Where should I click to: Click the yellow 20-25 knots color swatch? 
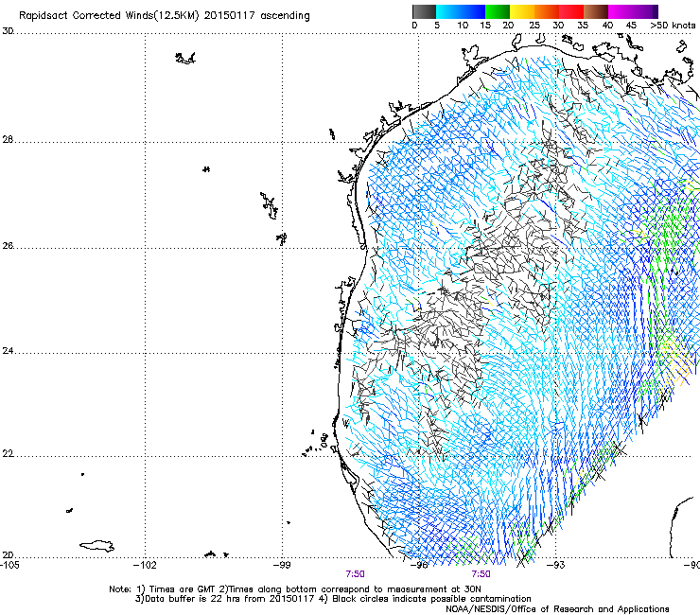pos(522,11)
